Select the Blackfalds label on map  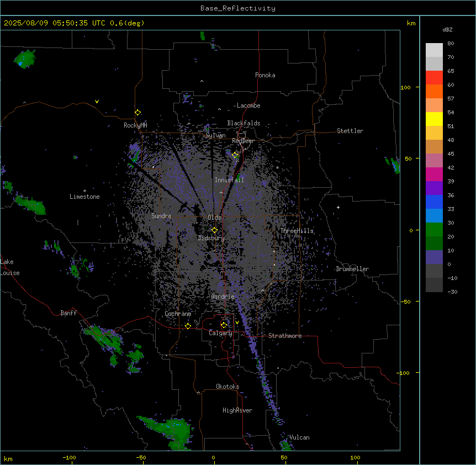coord(244,123)
